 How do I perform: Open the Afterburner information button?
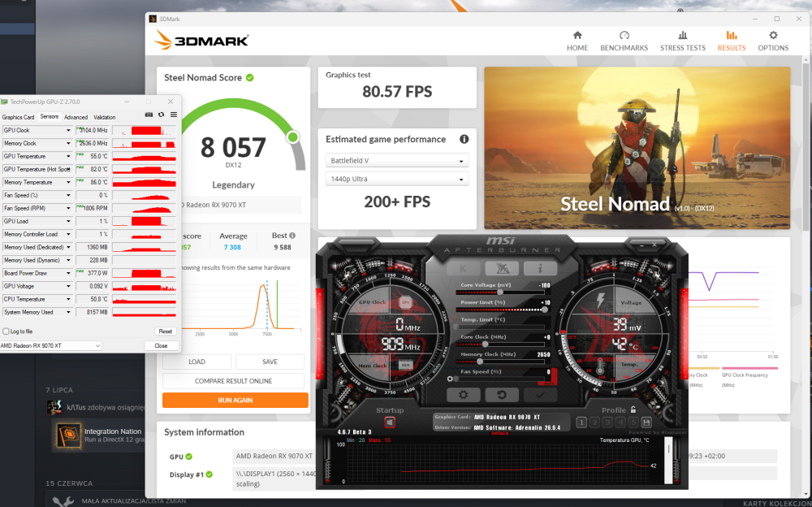539,268
